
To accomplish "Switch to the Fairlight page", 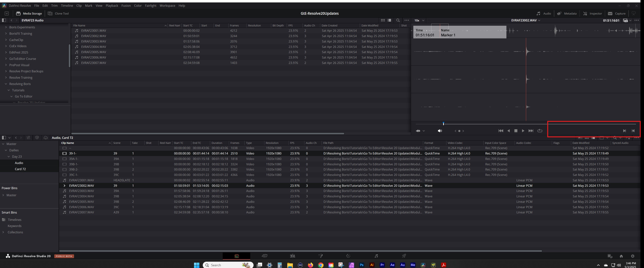I will pyautogui.click(x=376, y=256).
